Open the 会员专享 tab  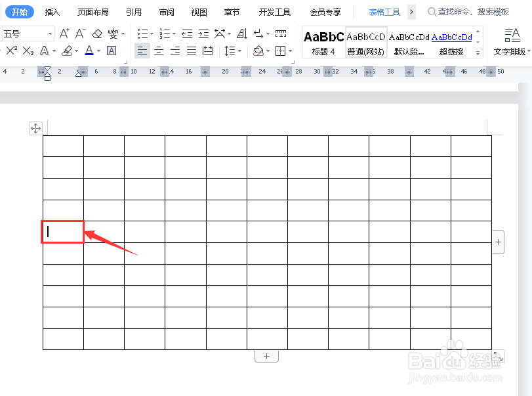point(325,12)
